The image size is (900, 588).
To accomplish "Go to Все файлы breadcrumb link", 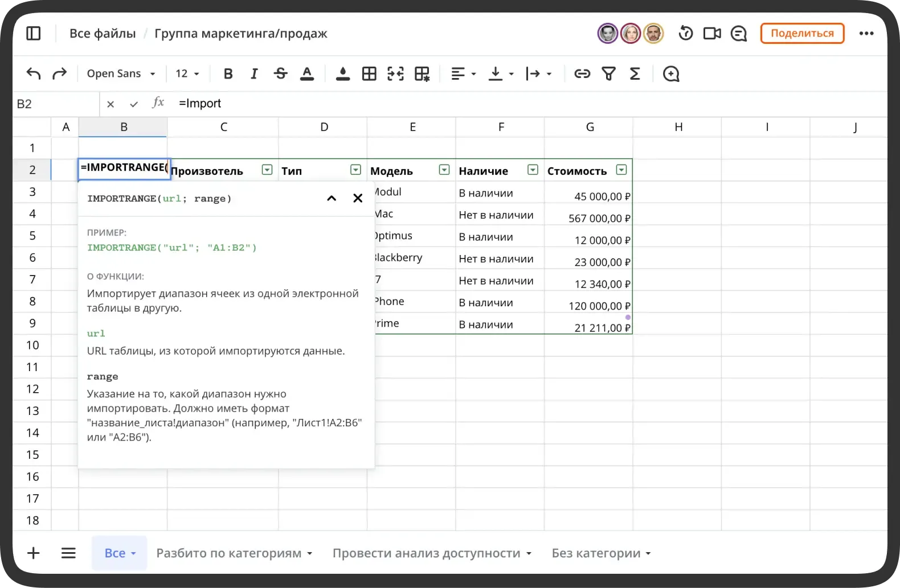I will [x=103, y=34].
